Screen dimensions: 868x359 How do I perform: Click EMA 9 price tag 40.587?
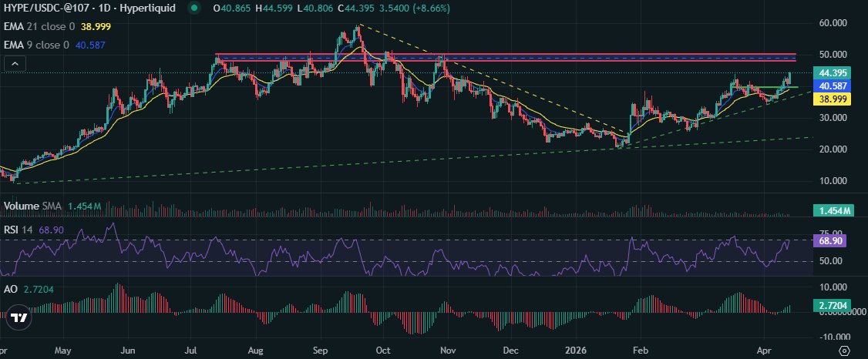[833, 86]
